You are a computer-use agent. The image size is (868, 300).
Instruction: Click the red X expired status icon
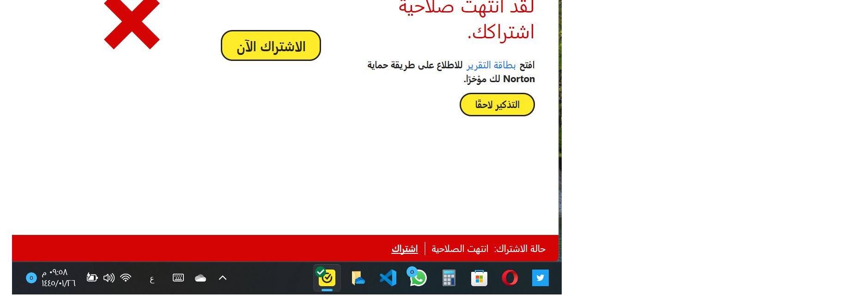point(132,22)
